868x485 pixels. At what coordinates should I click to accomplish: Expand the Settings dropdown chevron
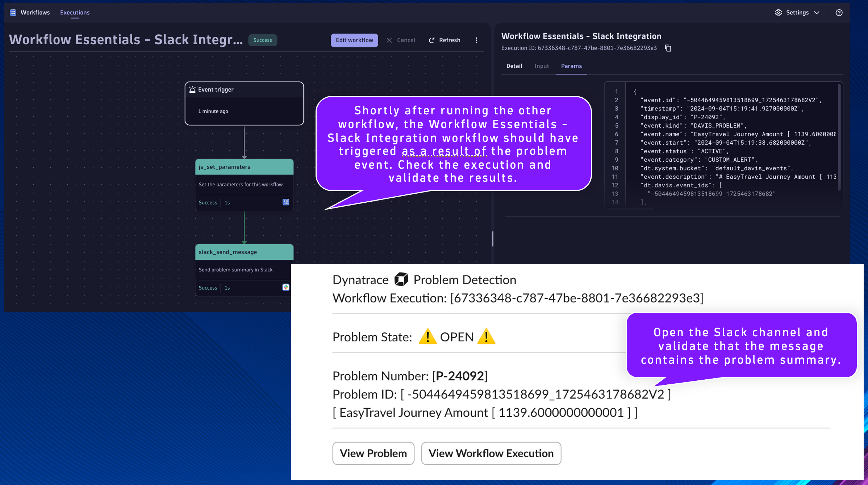pos(817,13)
